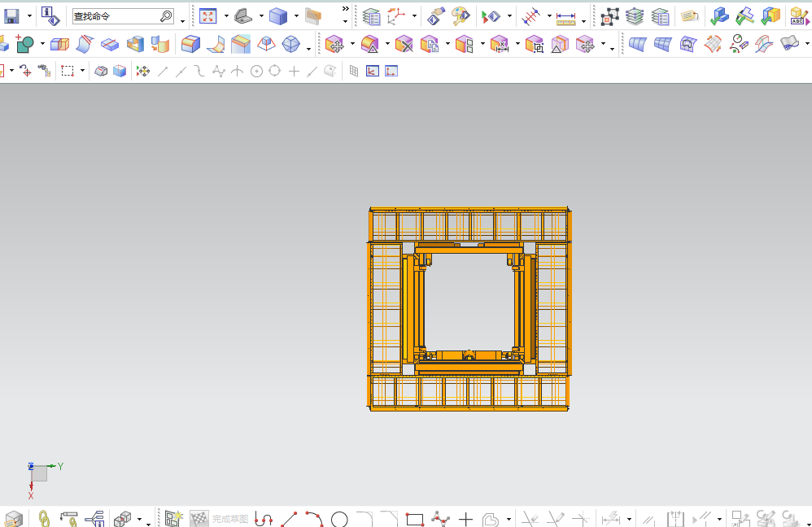
Task: Open the dropdown next to the ruler icon
Action: pyautogui.click(x=583, y=20)
